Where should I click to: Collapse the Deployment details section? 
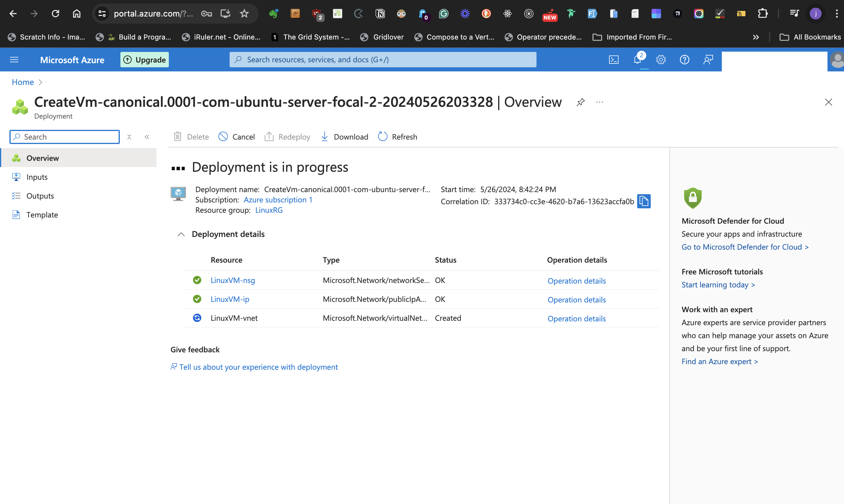pos(181,234)
